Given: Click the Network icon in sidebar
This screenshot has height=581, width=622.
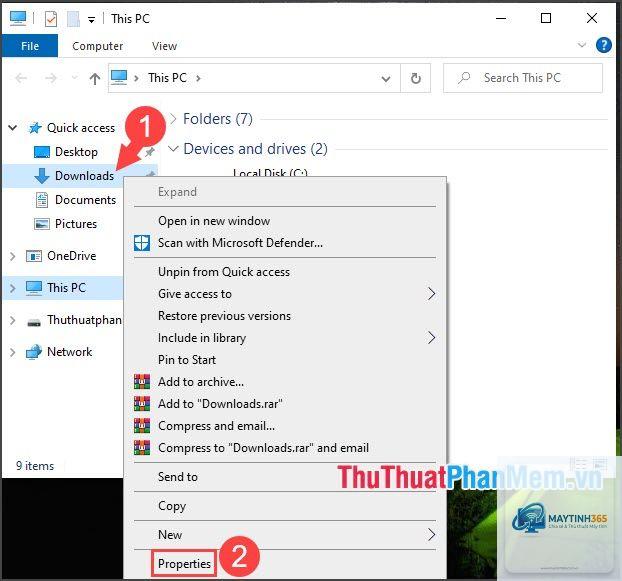Looking at the screenshot, I should [x=34, y=352].
